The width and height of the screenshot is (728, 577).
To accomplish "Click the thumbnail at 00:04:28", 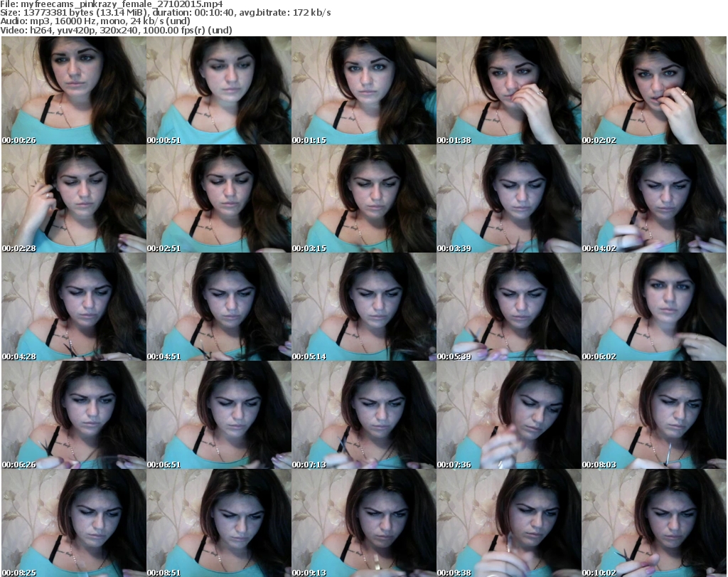I will pos(74,307).
